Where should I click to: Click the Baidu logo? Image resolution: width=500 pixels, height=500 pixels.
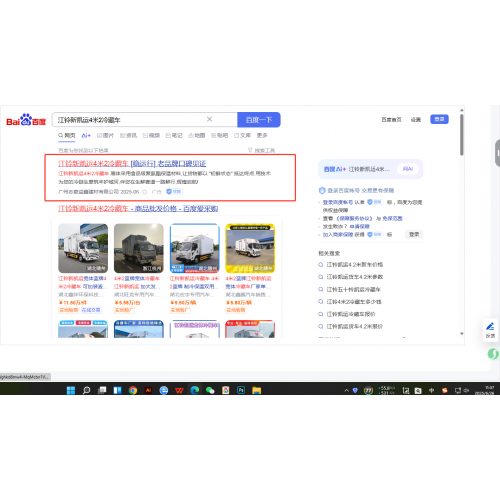click(26, 120)
